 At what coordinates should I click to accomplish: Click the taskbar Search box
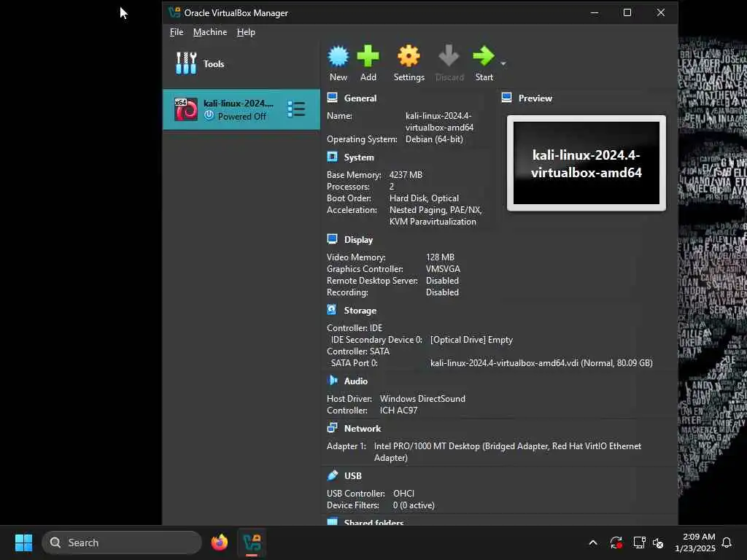click(x=122, y=542)
